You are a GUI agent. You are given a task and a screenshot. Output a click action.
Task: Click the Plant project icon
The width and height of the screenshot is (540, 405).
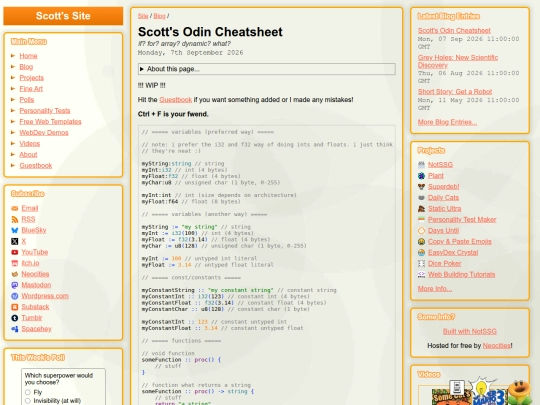(x=421, y=176)
